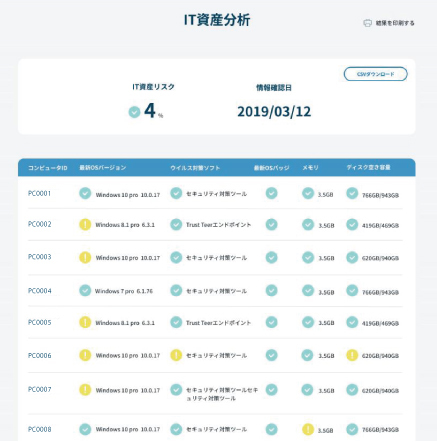
Task: Click 'Trust Tear' endpoint text in PC0005 row
Action: (218, 323)
